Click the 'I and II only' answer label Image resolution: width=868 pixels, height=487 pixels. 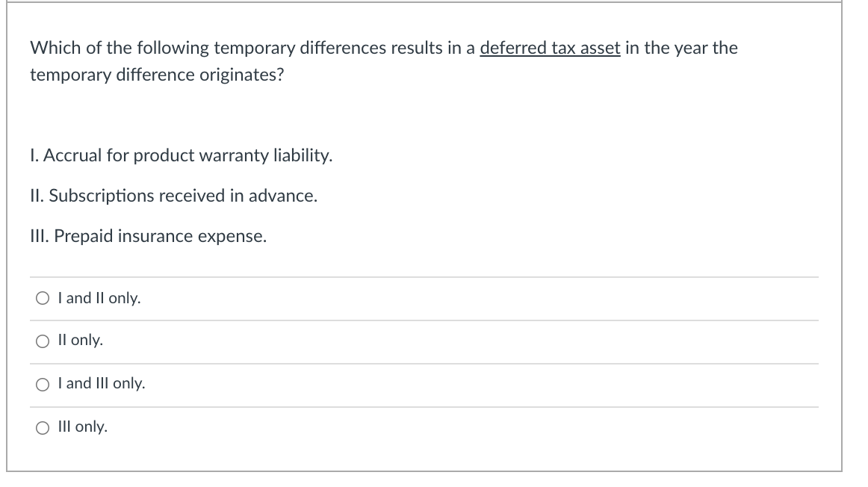point(98,298)
